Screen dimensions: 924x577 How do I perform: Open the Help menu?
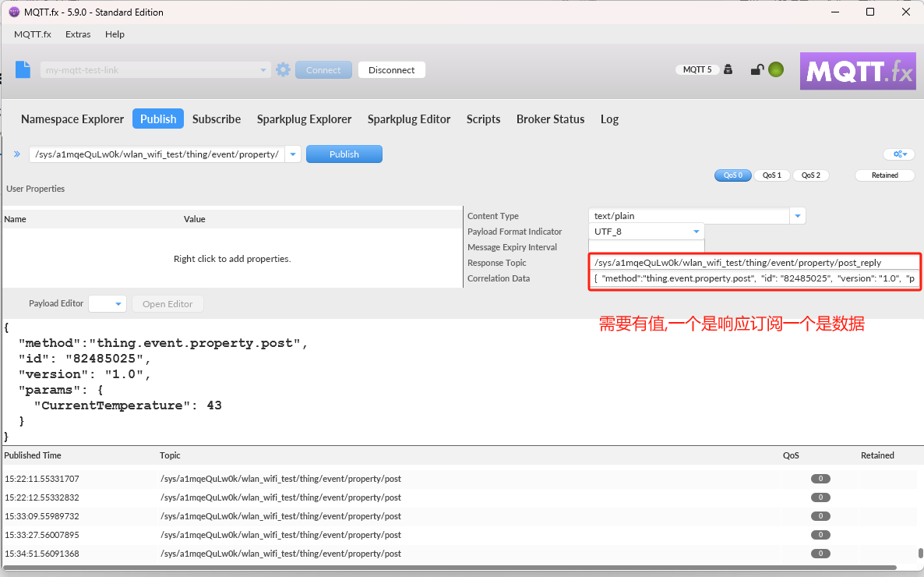pos(115,34)
